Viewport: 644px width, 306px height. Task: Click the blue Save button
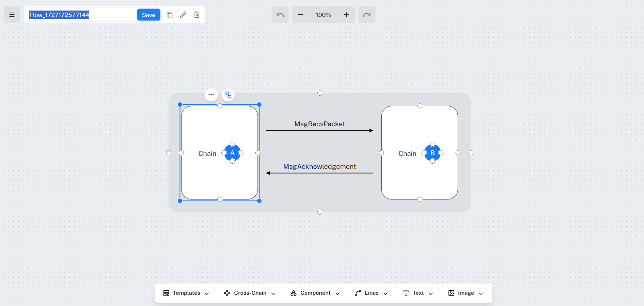point(148,15)
